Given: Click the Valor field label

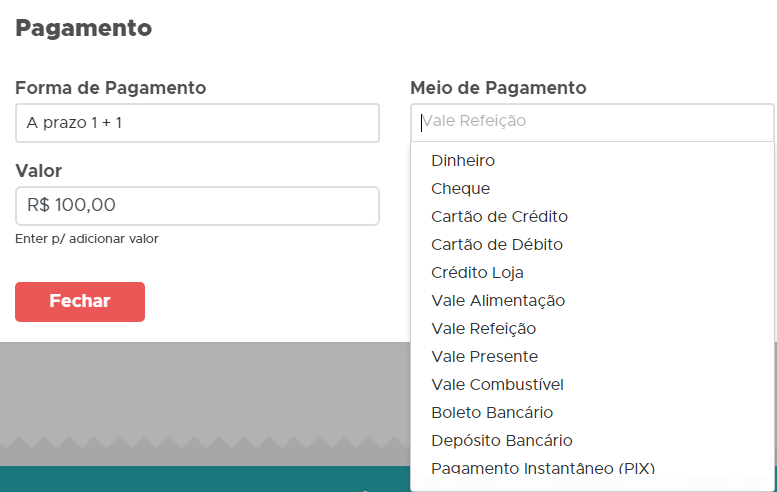Looking at the screenshot, I should tap(39, 171).
